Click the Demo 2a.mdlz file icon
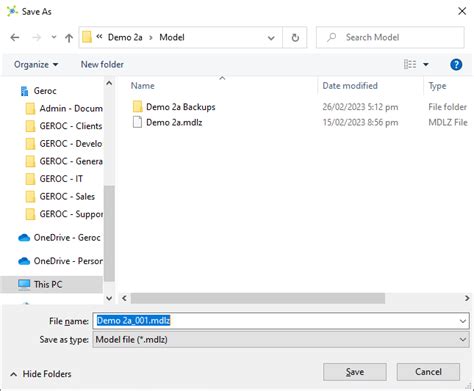This screenshot has height=391, width=474. 137,122
